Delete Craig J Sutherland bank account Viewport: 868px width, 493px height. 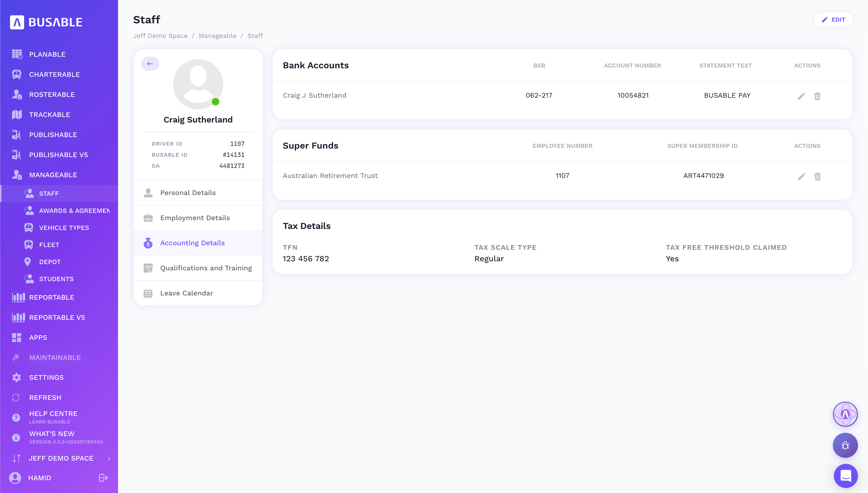[817, 96]
